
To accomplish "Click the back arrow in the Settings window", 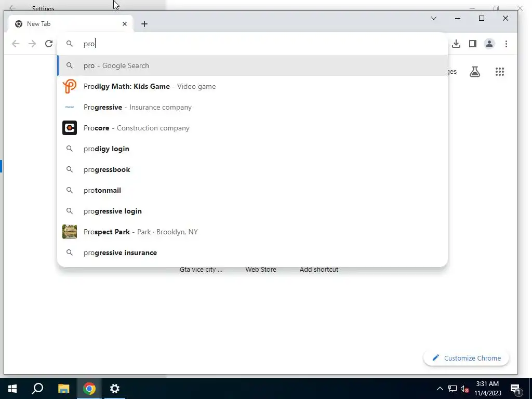I will 12,7.
